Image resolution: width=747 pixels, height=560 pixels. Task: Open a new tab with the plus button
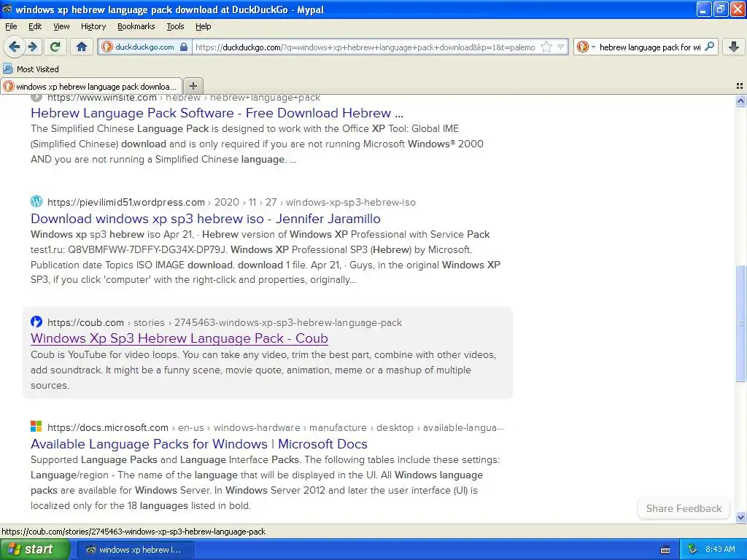tap(193, 86)
